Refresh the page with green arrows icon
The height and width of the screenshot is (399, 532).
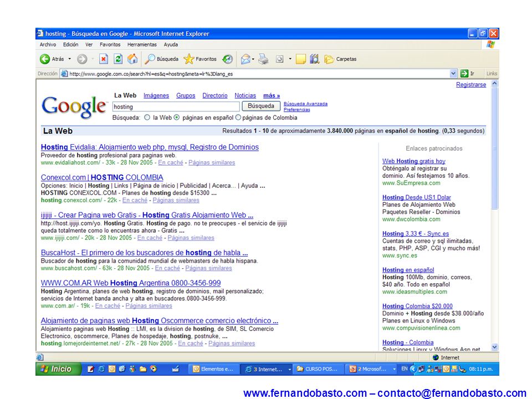point(117,59)
